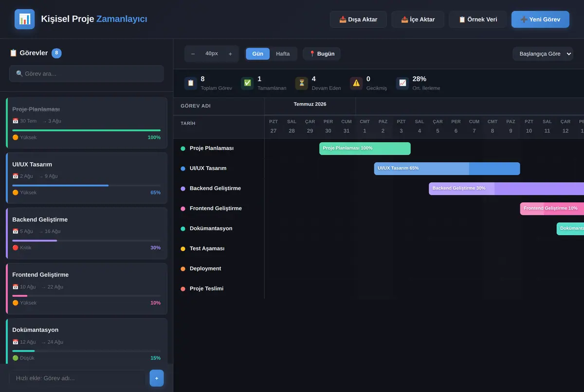The width and height of the screenshot is (584, 392).
Task: Click the İçe Aktar import button
Action: click(418, 19)
